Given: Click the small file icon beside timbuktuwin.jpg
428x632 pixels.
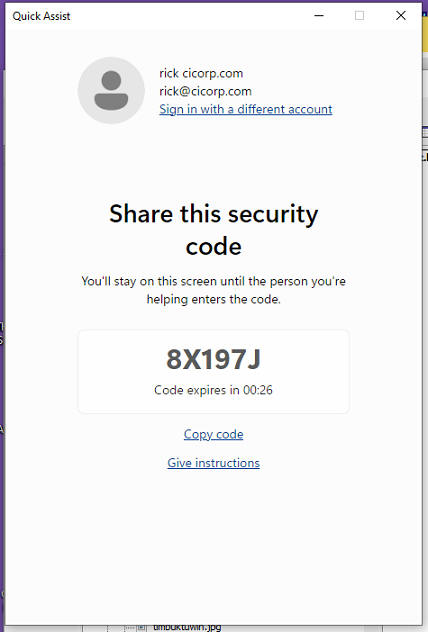Looking at the screenshot, I should [141, 628].
